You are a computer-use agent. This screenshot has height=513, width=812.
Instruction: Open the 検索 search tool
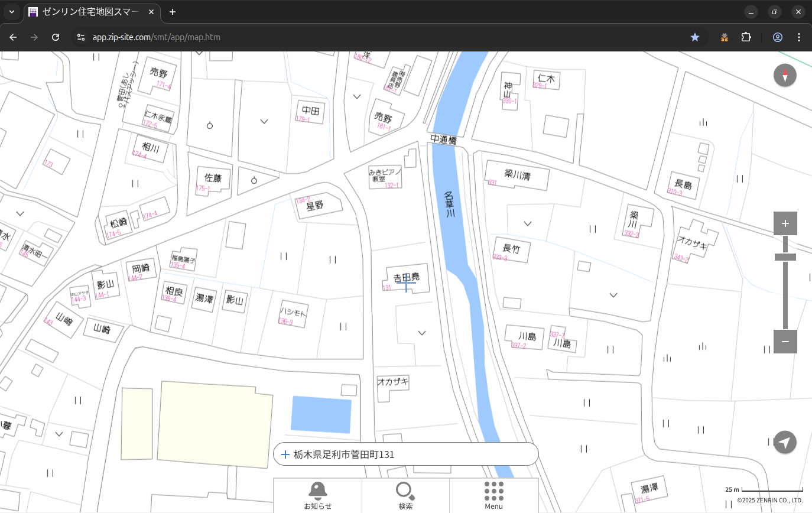click(x=405, y=495)
